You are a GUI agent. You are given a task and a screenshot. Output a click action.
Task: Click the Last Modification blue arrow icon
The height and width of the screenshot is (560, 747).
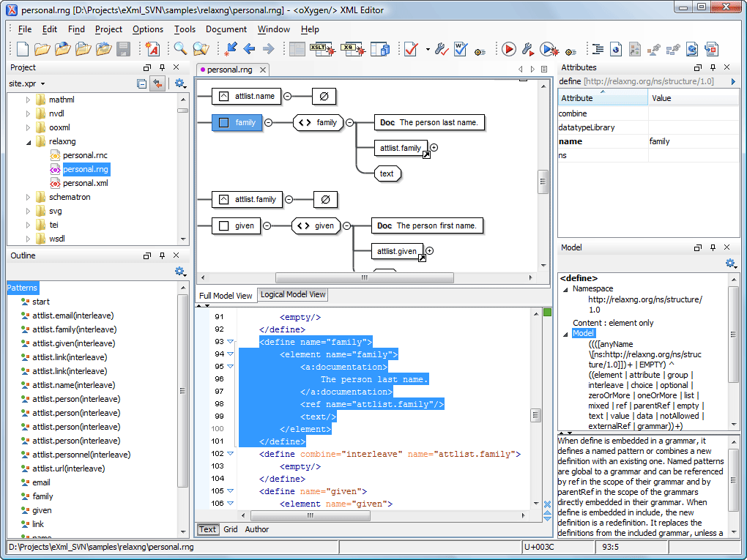[x=231, y=48]
